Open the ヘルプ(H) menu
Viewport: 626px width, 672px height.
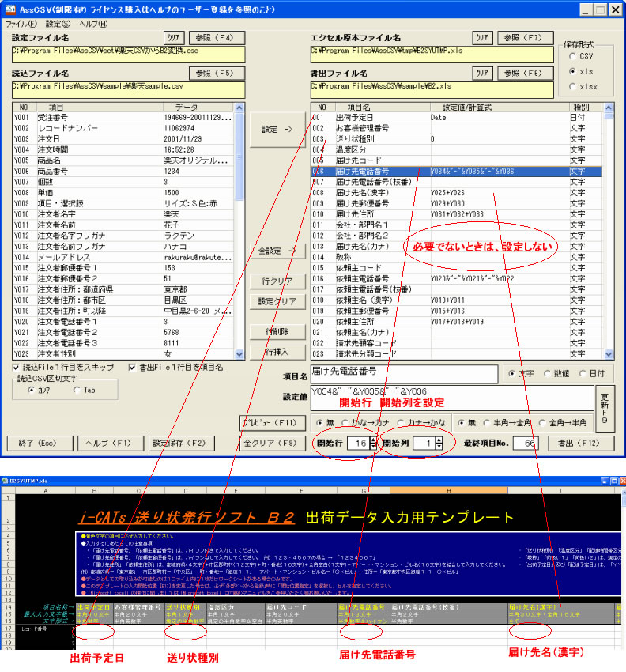coord(93,25)
